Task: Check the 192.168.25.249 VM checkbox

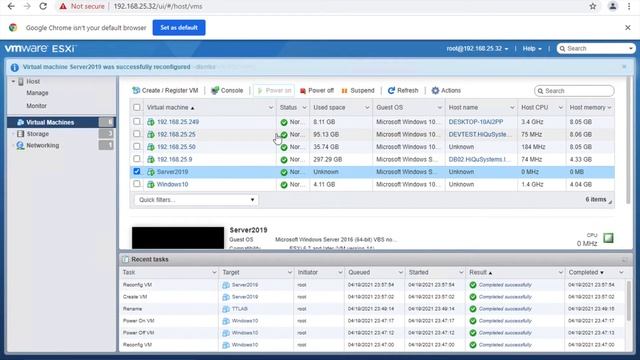Action: [137, 122]
